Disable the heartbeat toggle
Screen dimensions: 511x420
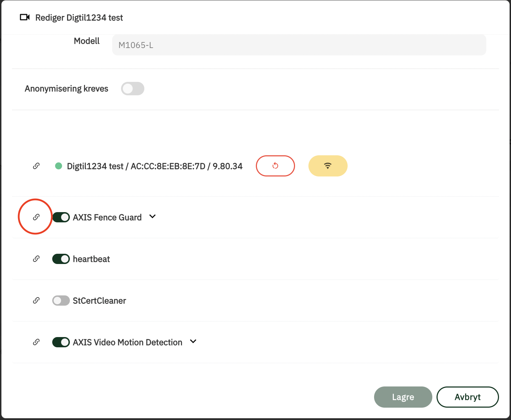point(61,259)
